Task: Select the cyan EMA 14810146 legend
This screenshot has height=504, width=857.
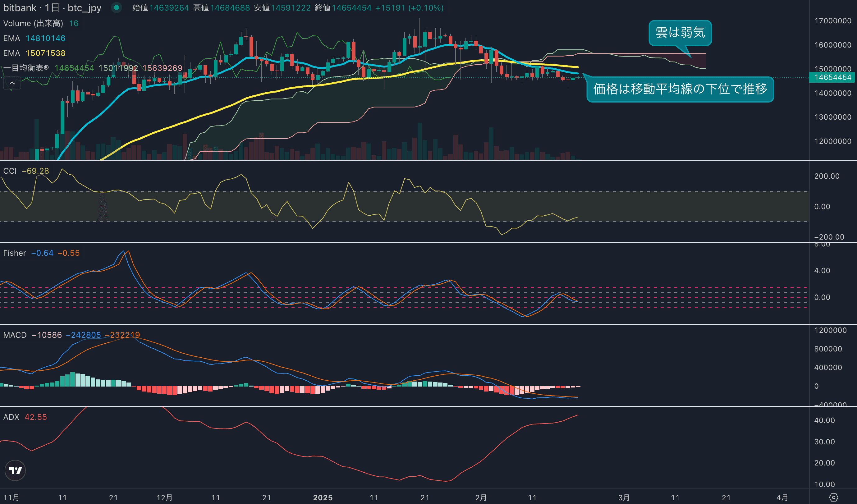Action: pyautogui.click(x=34, y=38)
